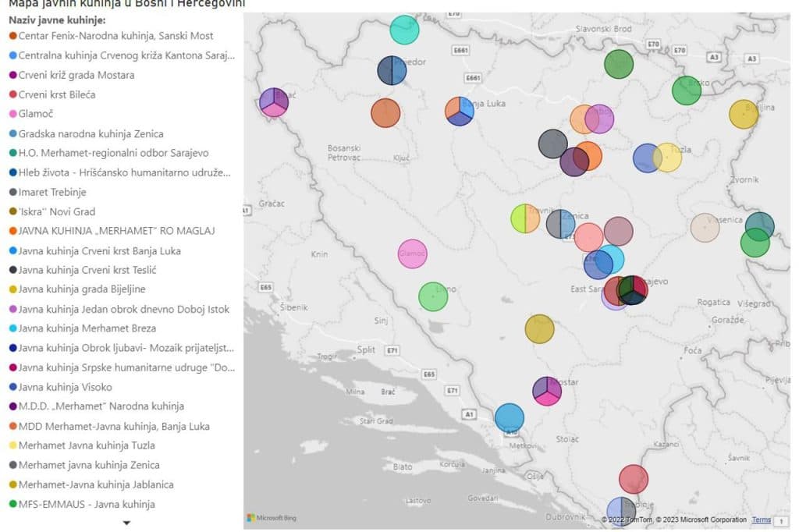Click the two-tone blue circle near Prijedor
The width and height of the screenshot is (799, 532).
(392, 69)
